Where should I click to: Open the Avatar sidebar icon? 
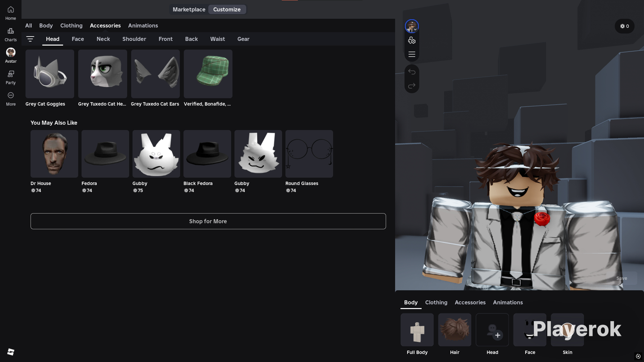pyautogui.click(x=11, y=56)
